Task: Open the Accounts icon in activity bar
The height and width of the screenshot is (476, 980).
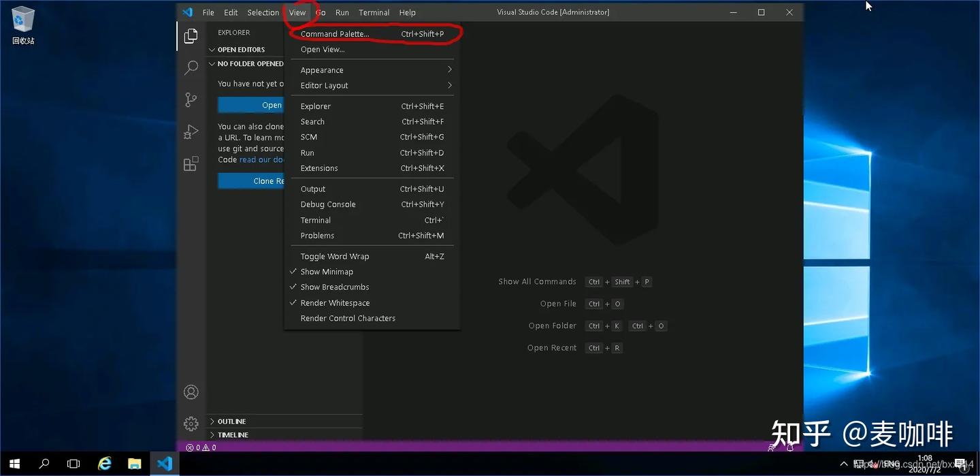Action: click(x=191, y=392)
